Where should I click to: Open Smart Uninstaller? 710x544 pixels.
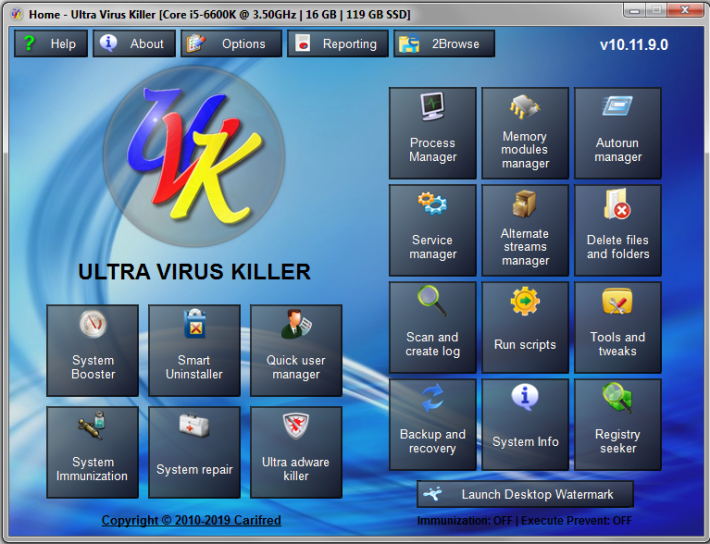pos(194,351)
